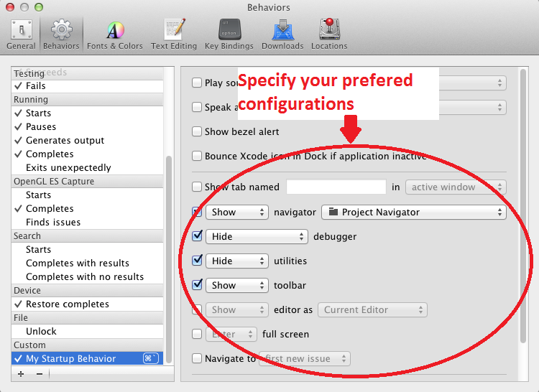The image size is (539, 392).
Task: Click the behaviors list scrollbar
Action: coord(168,259)
